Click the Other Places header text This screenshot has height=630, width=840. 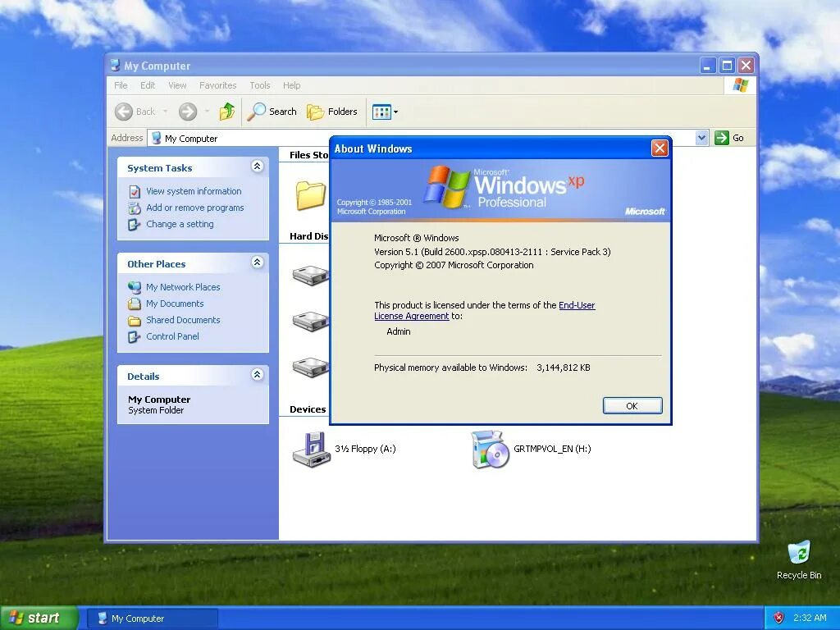click(x=157, y=264)
